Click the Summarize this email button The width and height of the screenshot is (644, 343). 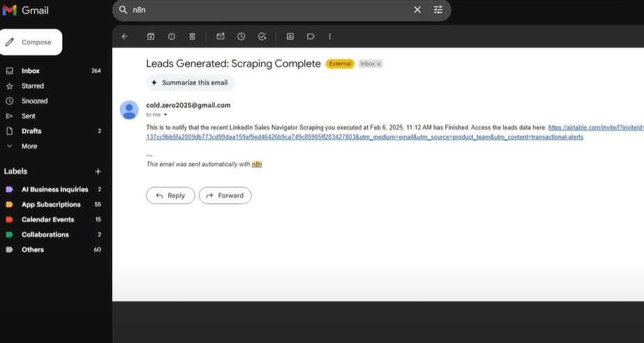click(190, 82)
